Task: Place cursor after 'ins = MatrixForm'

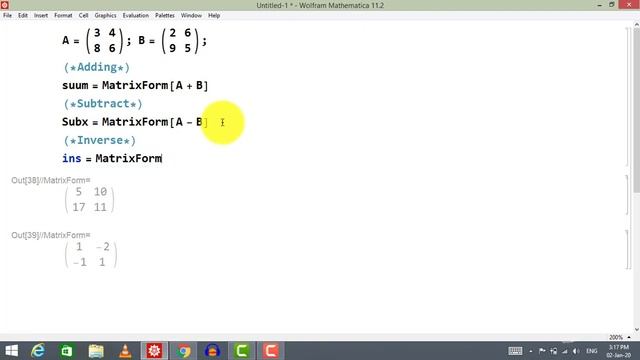Action: coord(162,158)
